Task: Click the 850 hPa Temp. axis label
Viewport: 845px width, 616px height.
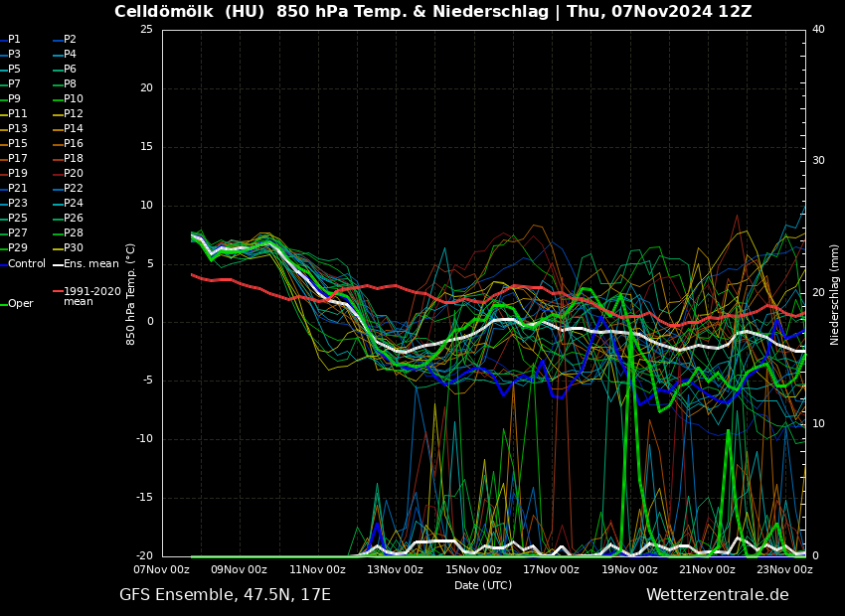Action: click(x=131, y=294)
